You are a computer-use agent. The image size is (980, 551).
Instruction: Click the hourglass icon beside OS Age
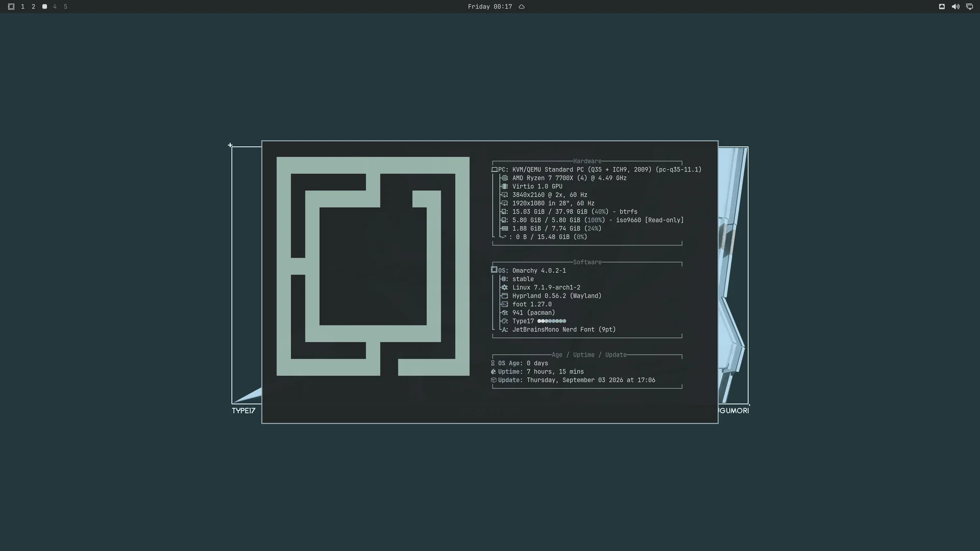pyautogui.click(x=493, y=363)
